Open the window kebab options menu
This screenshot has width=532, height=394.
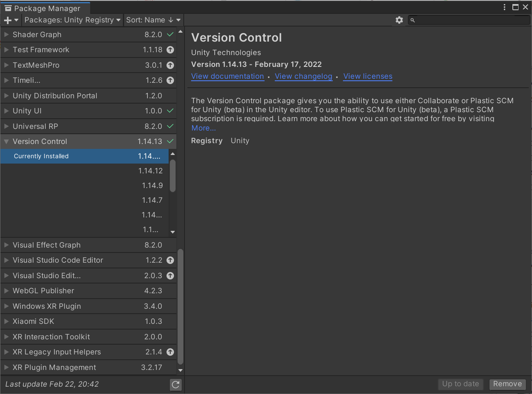pos(505,7)
